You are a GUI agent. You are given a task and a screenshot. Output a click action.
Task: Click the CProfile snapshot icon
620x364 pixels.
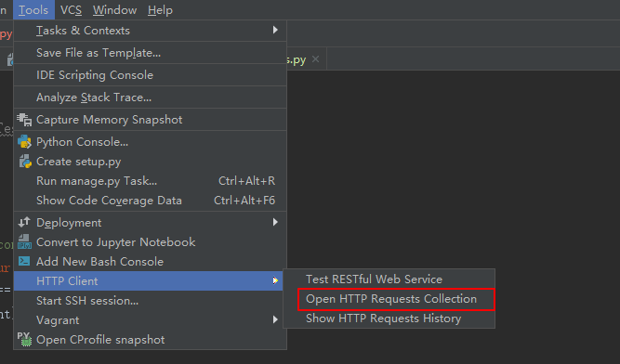[24, 340]
